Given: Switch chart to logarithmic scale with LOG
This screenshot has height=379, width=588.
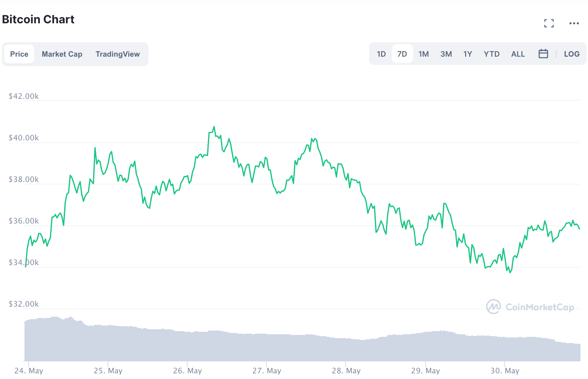Looking at the screenshot, I should coord(572,54).
